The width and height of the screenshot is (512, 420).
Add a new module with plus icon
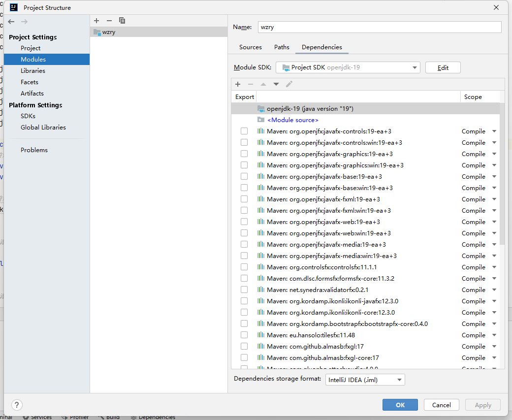pos(96,21)
